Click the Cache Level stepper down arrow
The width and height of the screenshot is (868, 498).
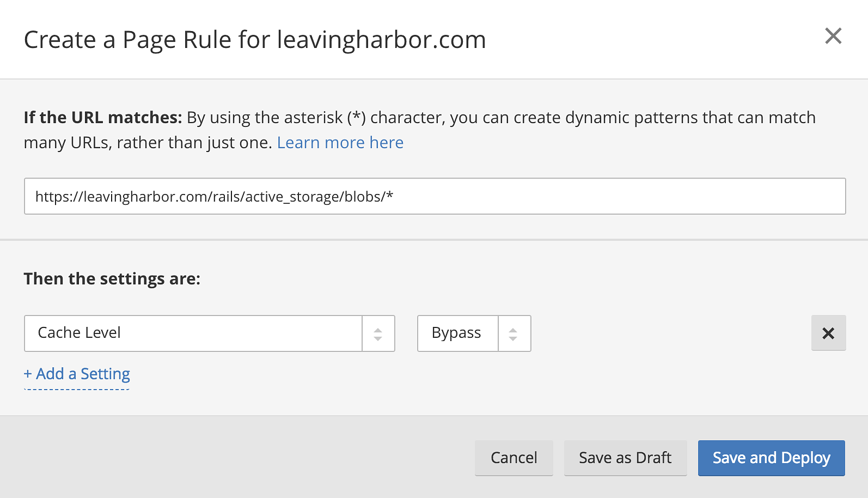[x=378, y=339]
